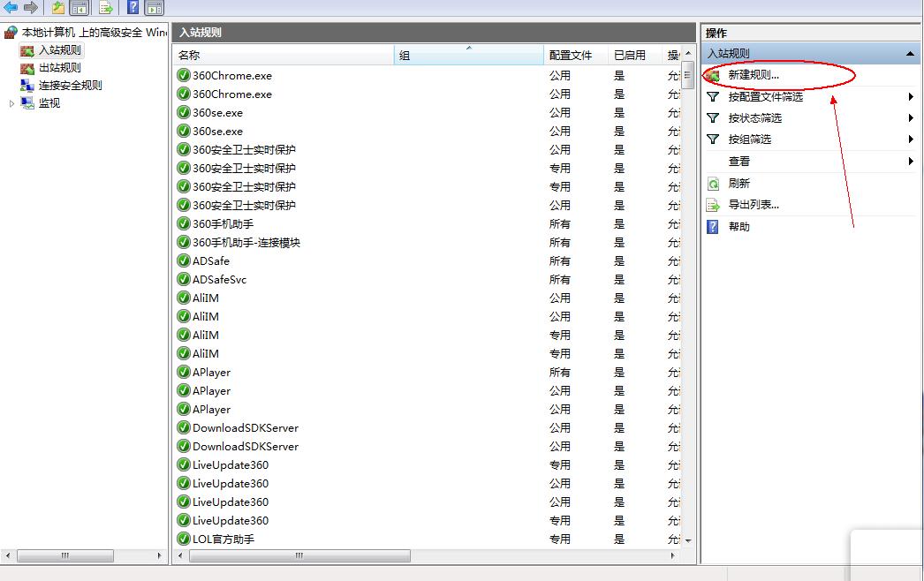Viewport: 924px width, 581px height.
Task: Go back with the blue left arrow
Action: coord(10,7)
